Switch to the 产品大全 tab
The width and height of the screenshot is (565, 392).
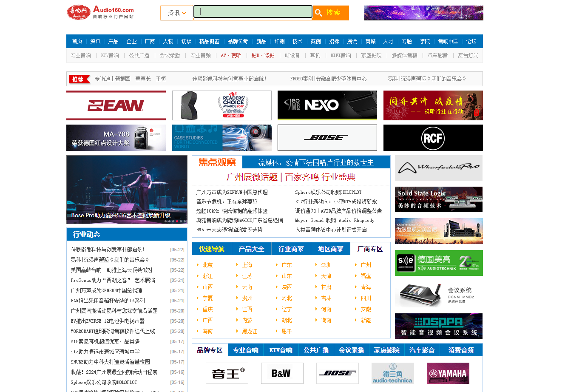tap(251, 249)
